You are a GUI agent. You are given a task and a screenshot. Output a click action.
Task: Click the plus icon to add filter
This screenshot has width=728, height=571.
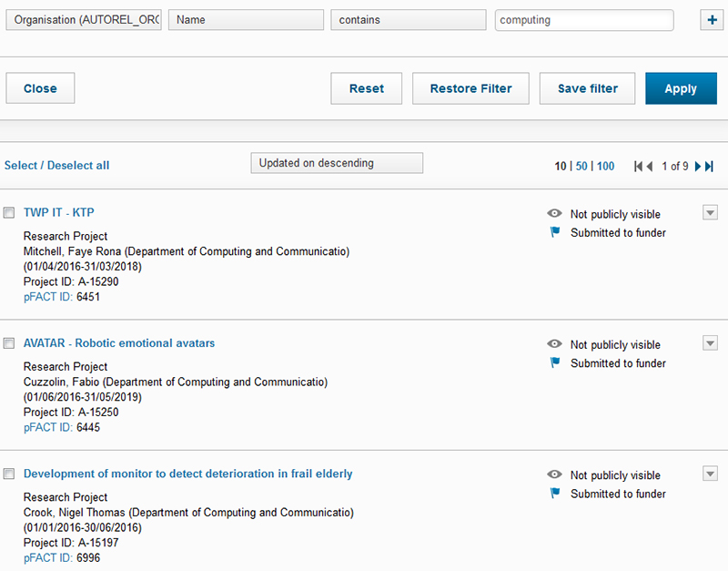coord(711,20)
